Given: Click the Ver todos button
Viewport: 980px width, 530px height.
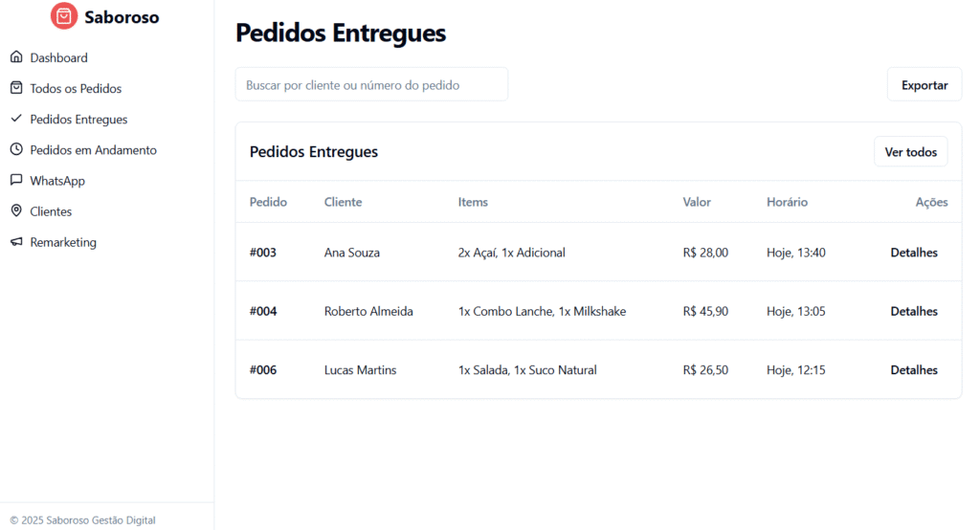Looking at the screenshot, I should point(910,152).
